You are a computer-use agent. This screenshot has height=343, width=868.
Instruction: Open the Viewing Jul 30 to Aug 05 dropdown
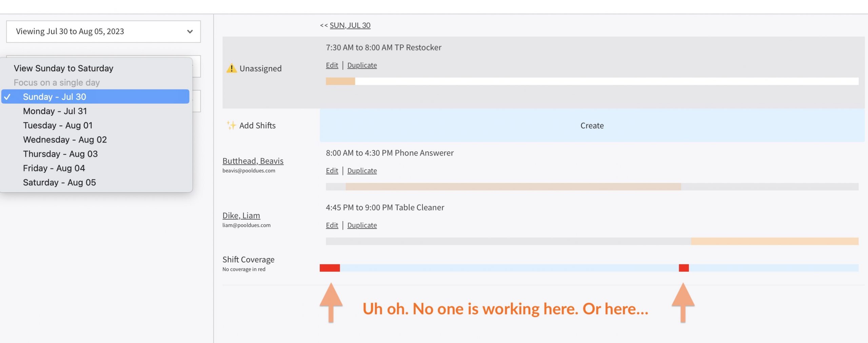point(103,31)
